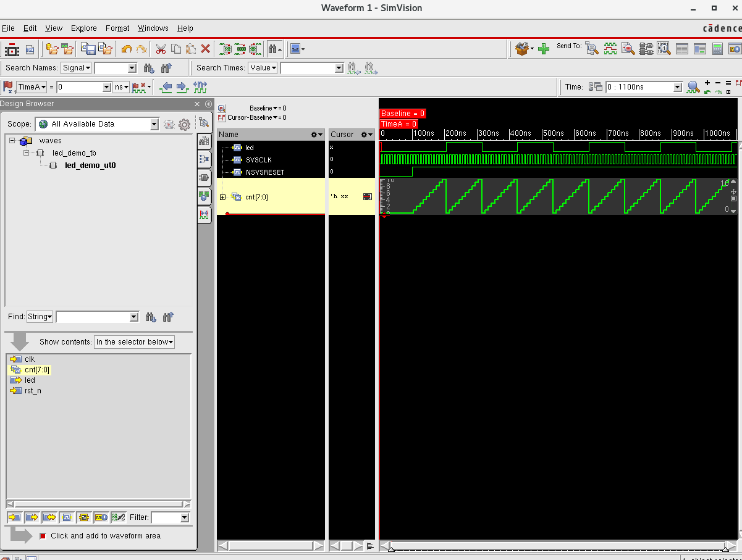Click the zoom magnifier next to Time field

pyautogui.click(x=692, y=86)
